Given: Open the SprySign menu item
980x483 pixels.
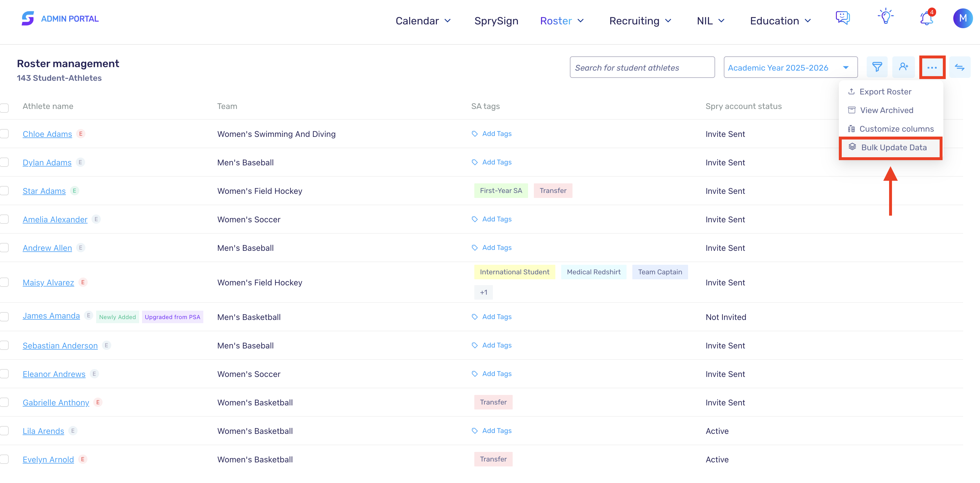Looking at the screenshot, I should click(x=496, y=21).
